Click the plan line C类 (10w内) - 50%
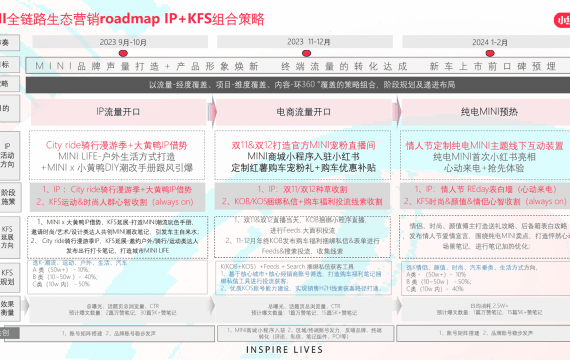 point(61,284)
